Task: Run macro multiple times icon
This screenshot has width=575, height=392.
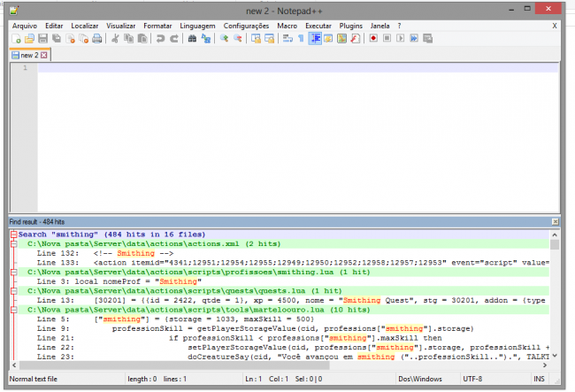Action: pyautogui.click(x=414, y=38)
